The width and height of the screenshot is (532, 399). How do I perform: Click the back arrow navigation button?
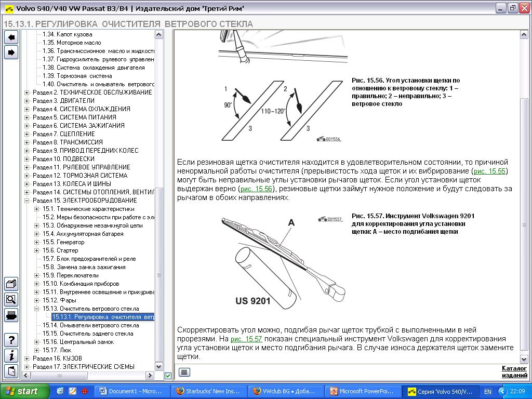(x=11, y=37)
